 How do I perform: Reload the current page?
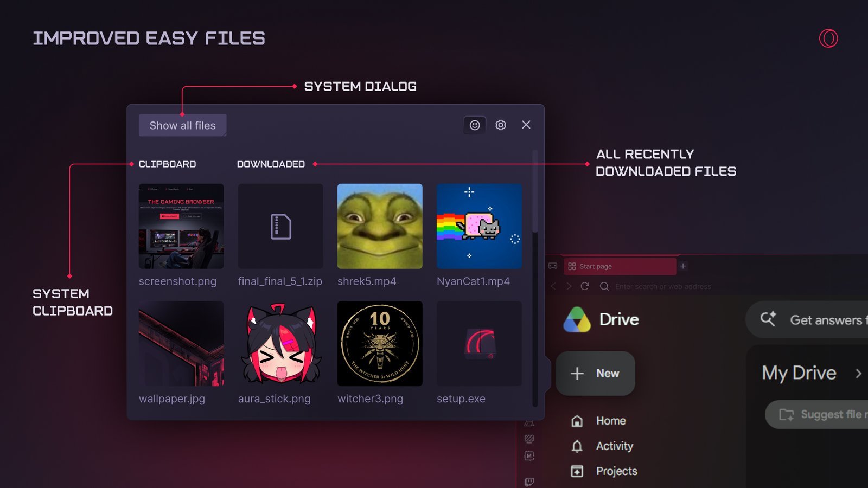[585, 286]
